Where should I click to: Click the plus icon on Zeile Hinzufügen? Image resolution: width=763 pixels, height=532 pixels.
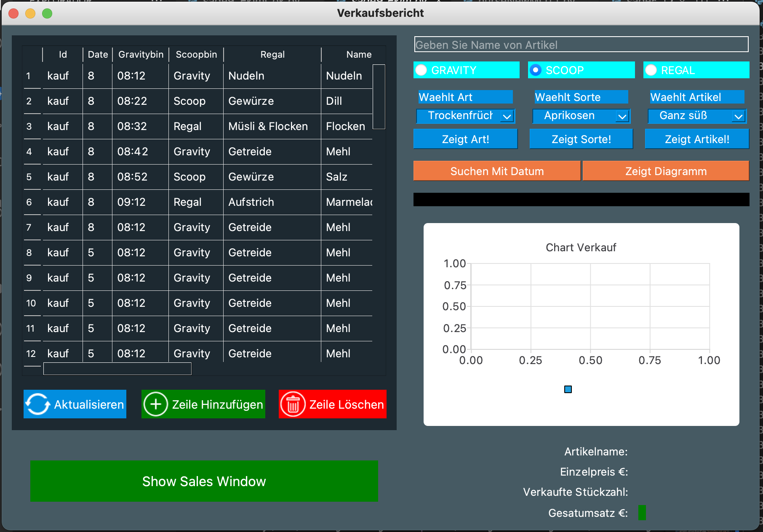[155, 404]
